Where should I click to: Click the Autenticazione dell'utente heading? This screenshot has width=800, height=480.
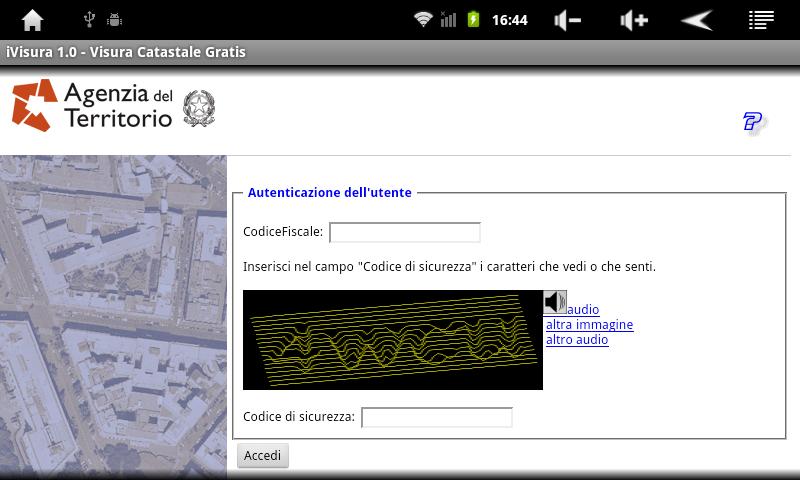330,192
